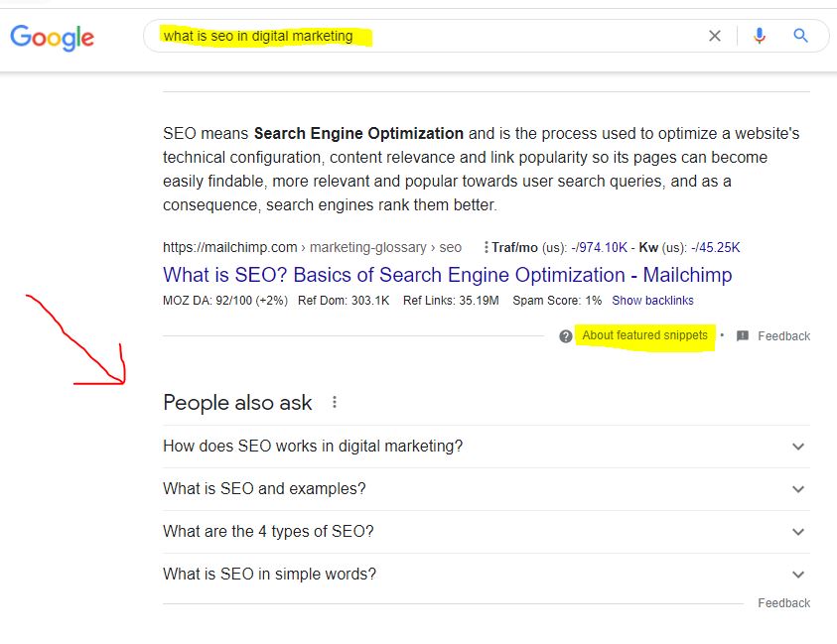Open three-dot menu before Traf/mo stats
Viewport: 837px width, 644px height.
tap(486, 247)
